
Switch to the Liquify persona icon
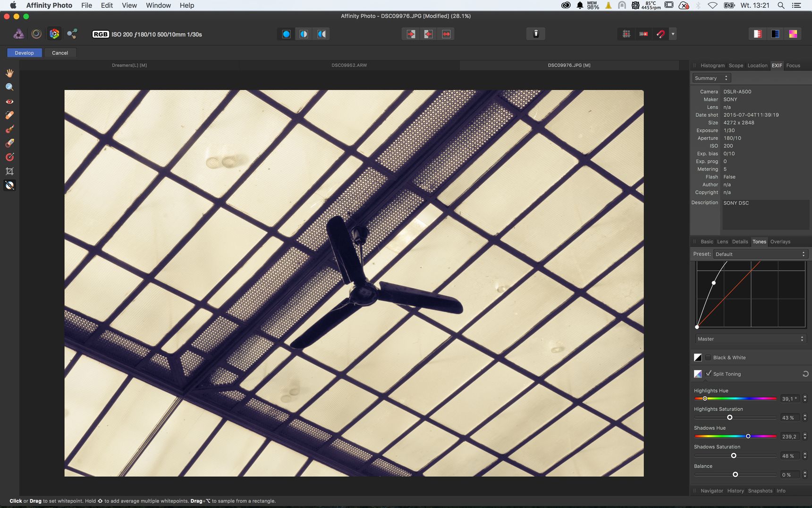tap(36, 34)
